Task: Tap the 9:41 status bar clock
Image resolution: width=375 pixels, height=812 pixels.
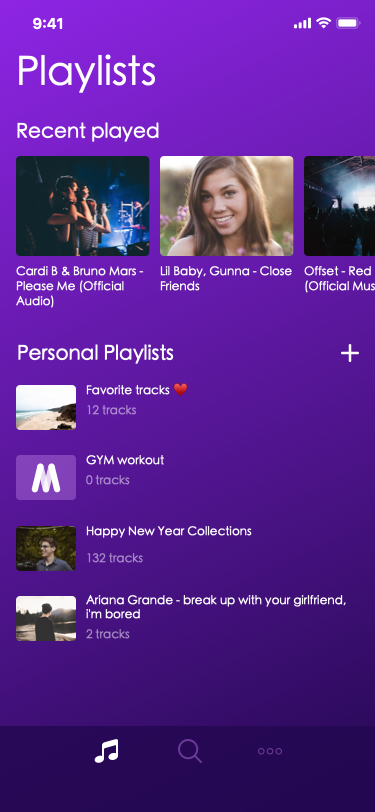Action: coord(48,23)
